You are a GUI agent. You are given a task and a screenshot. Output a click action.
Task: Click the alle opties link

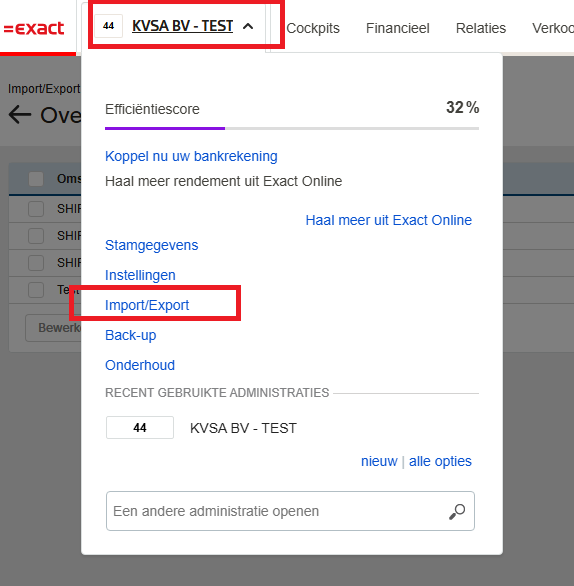[440, 461]
